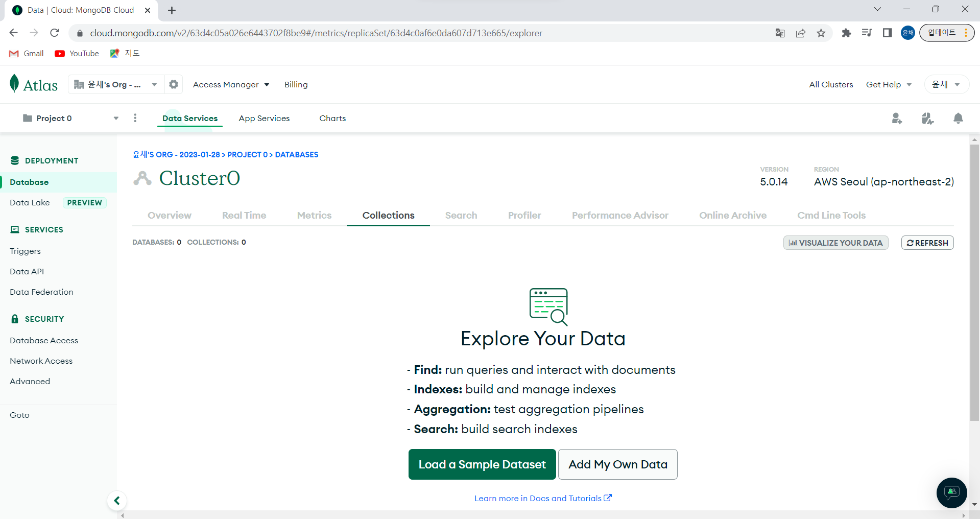
Task: Open the support chat bubble
Action: 951,493
